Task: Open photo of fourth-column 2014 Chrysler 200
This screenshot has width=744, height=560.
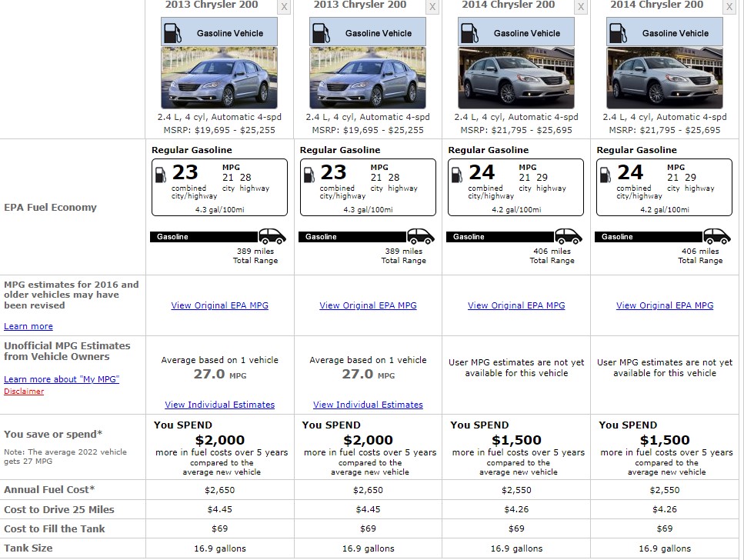Action: tap(665, 78)
